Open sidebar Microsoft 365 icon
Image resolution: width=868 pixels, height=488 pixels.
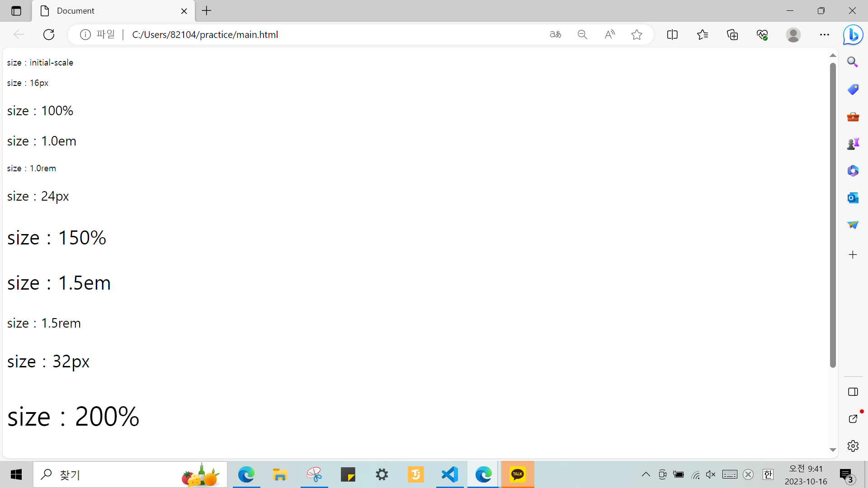853,171
